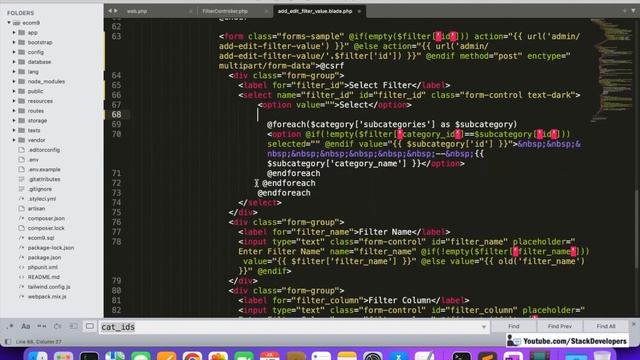Close the find panel

(633, 324)
